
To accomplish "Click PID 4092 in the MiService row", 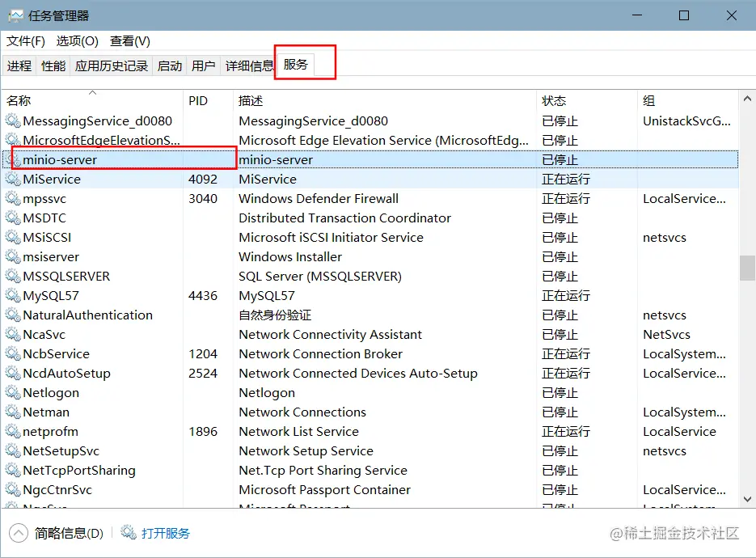I will (203, 179).
